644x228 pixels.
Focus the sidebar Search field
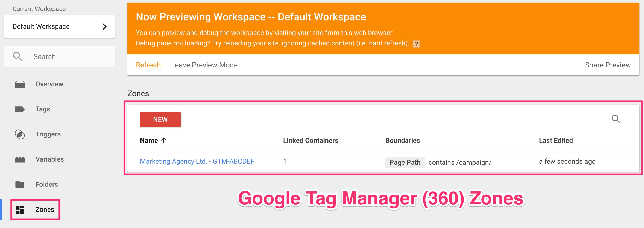[x=60, y=56]
